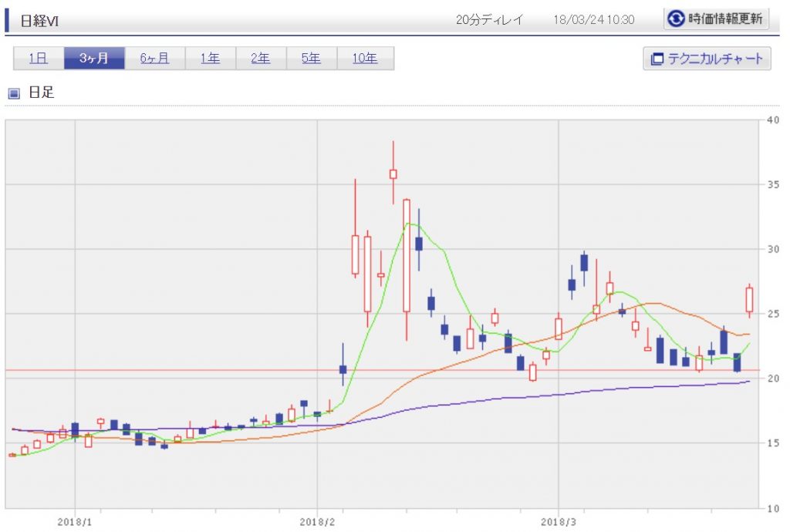Image resolution: width=790 pixels, height=532 pixels.
Task: Click the blue chart icon beside 日足
Action: [14, 93]
